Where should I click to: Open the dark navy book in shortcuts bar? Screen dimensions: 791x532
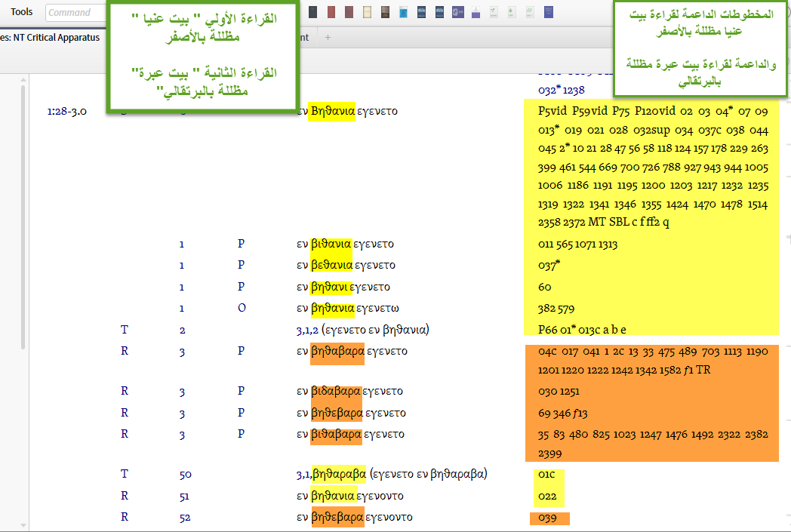click(312, 12)
